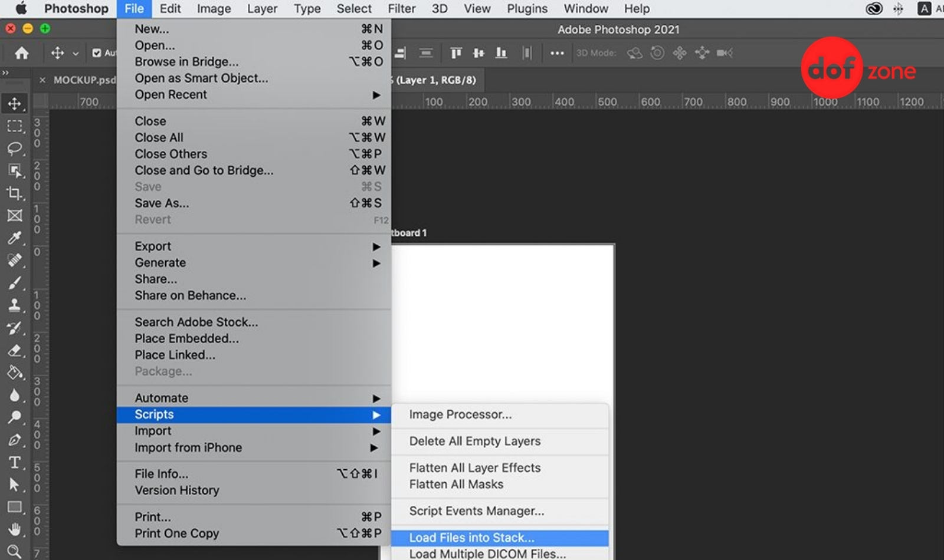The width and height of the screenshot is (944, 560).
Task: Choose Browse in Bridge
Action: click(x=254, y=62)
